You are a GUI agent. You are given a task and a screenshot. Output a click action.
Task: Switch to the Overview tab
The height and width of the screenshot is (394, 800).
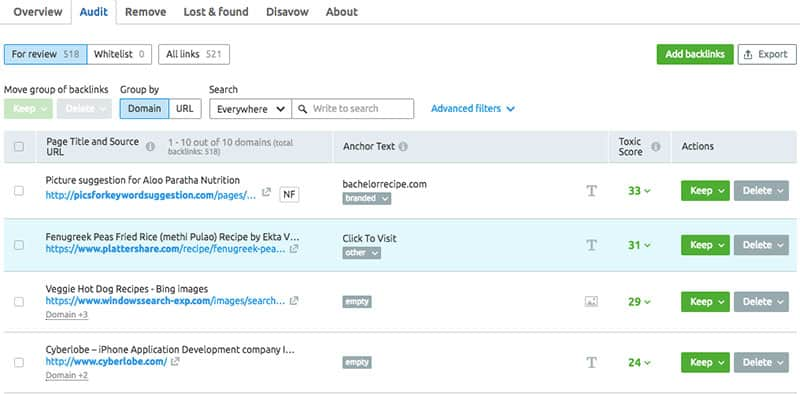click(x=38, y=12)
